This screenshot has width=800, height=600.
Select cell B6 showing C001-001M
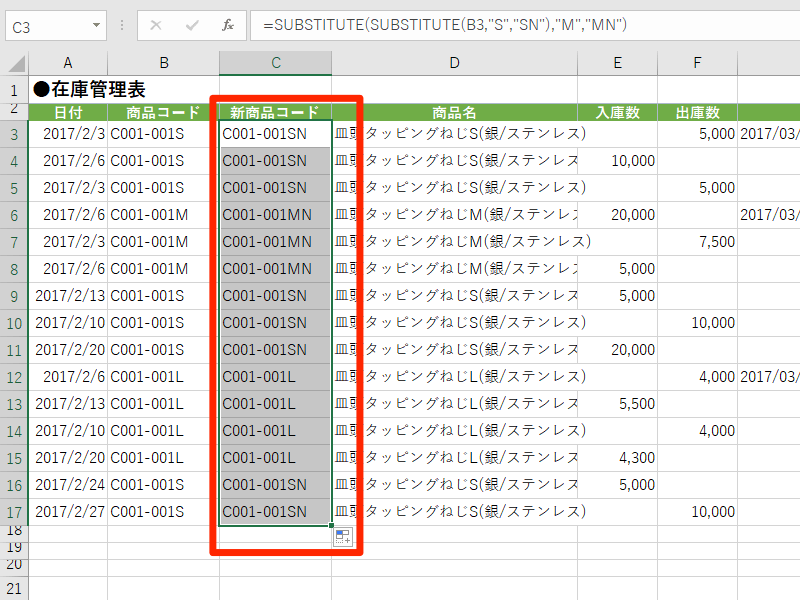[164, 215]
